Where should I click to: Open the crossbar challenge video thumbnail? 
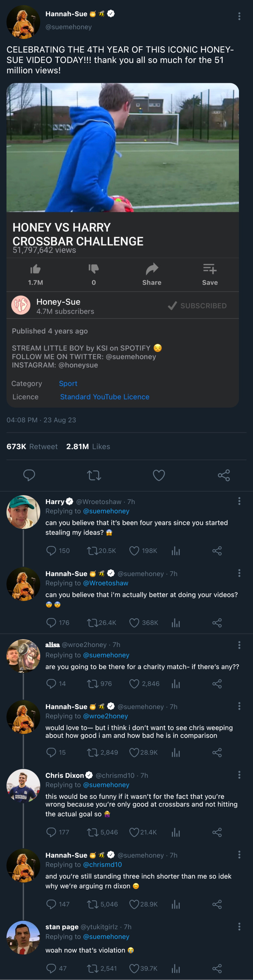[123, 147]
